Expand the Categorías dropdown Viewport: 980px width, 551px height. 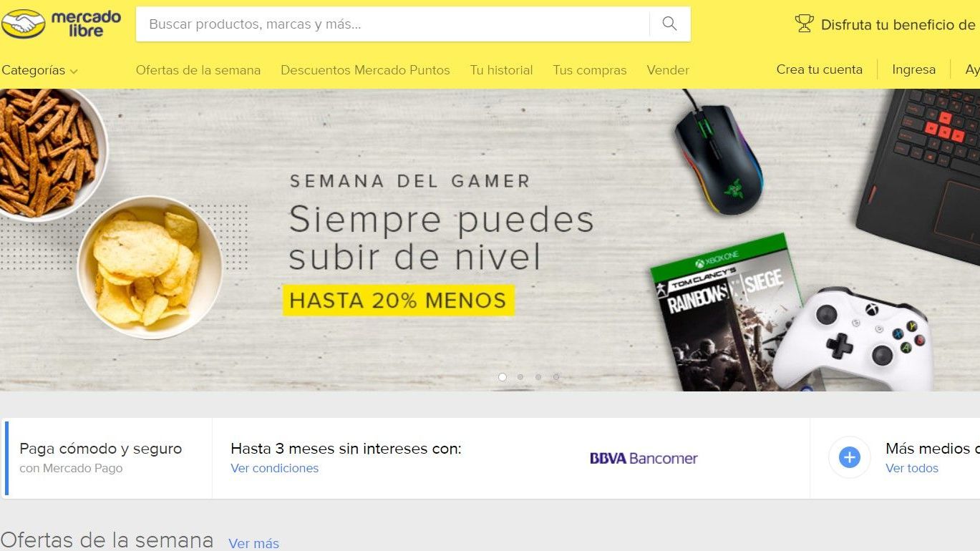39,70
